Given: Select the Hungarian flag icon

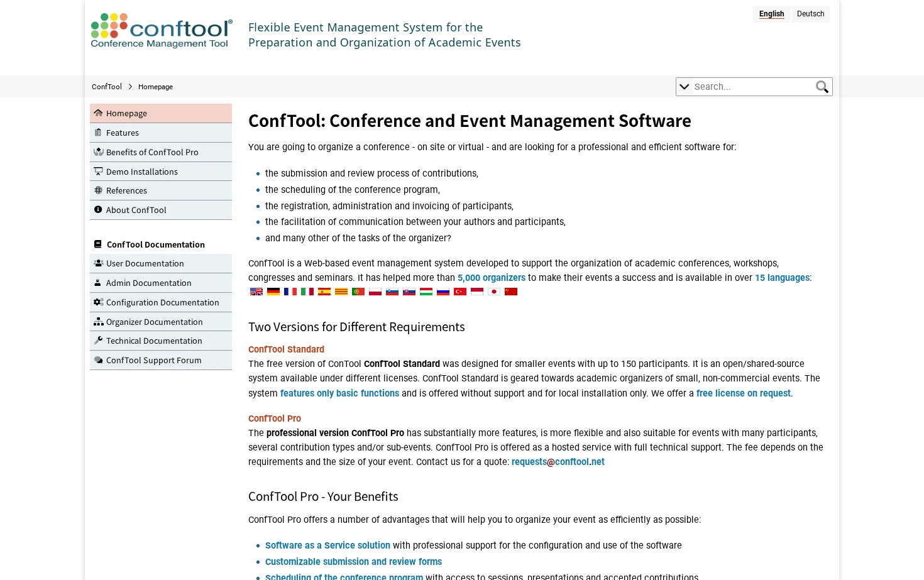Looking at the screenshot, I should pyautogui.click(x=426, y=292).
